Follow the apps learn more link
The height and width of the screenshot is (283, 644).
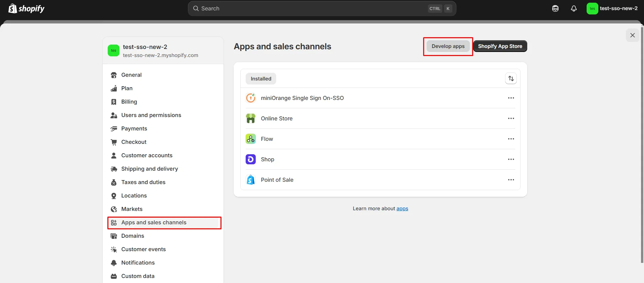coord(402,209)
